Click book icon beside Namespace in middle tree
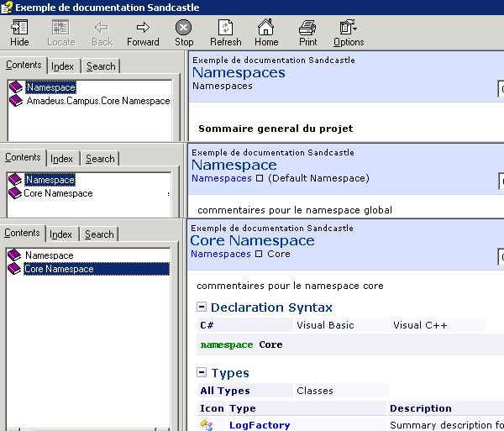504x431 pixels. tap(15, 179)
